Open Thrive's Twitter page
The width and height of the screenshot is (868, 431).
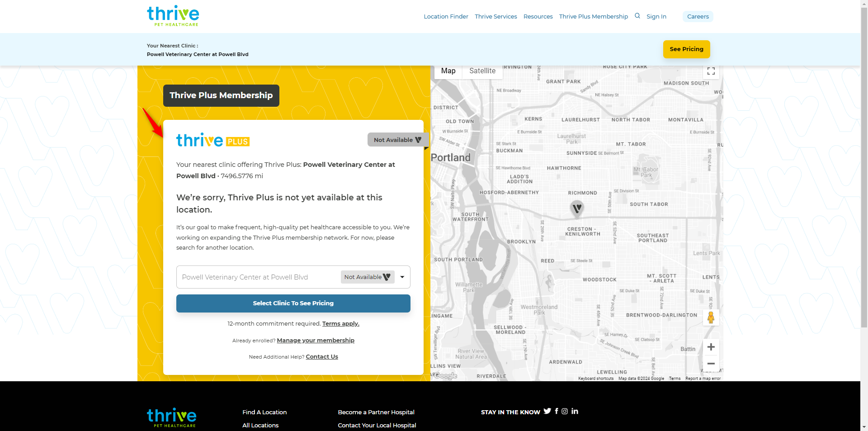pos(547,411)
